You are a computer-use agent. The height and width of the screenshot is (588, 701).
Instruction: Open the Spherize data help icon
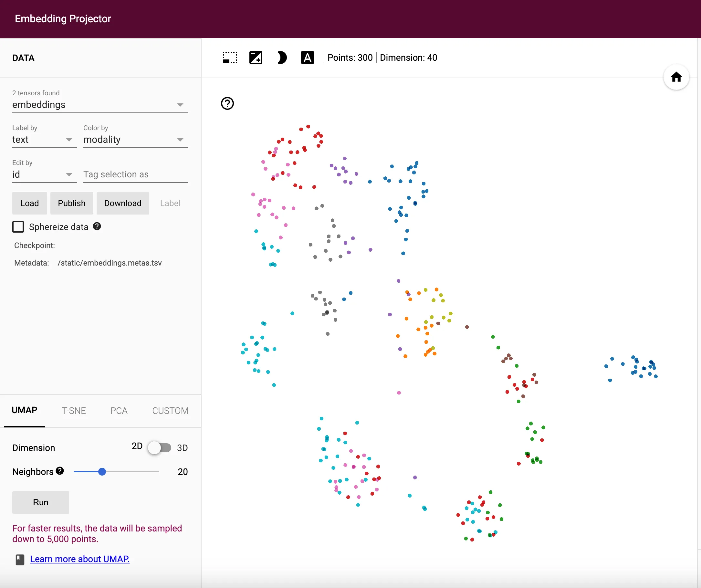point(97,226)
